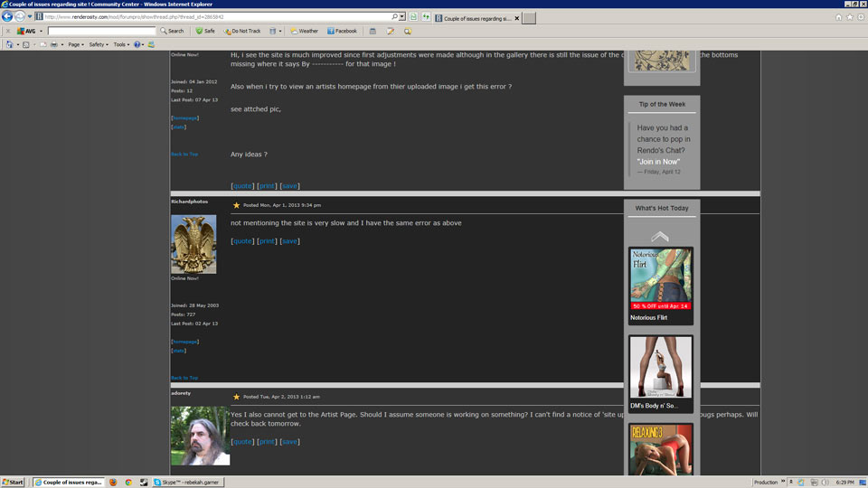
Task: Open the recent pages dropdown arrow
Action: click(x=30, y=16)
